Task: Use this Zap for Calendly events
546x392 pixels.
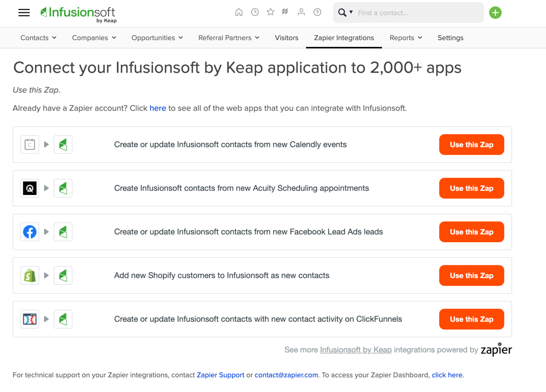Action: [x=472, y=145]
